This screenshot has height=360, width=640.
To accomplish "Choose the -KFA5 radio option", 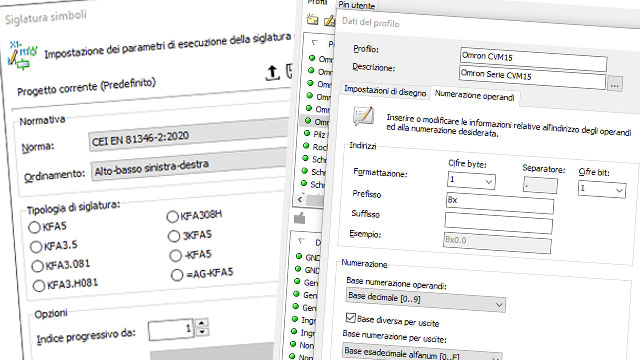I will (176, 256).
